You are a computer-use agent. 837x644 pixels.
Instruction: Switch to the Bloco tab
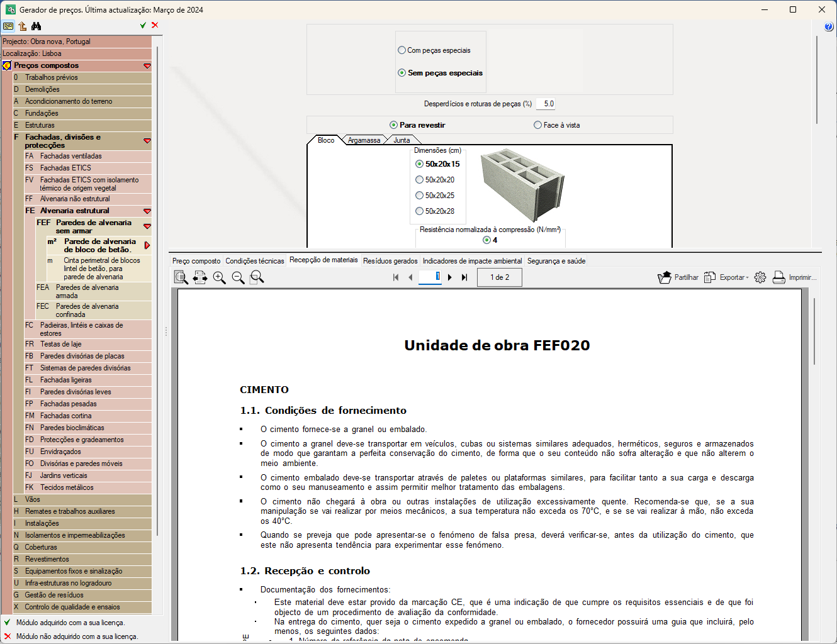tap(326, 140)
